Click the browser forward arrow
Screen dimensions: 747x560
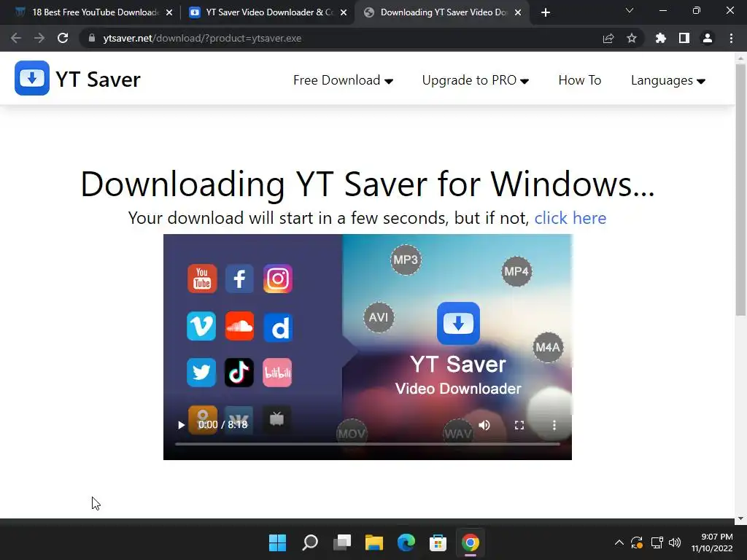pos(39,38)
